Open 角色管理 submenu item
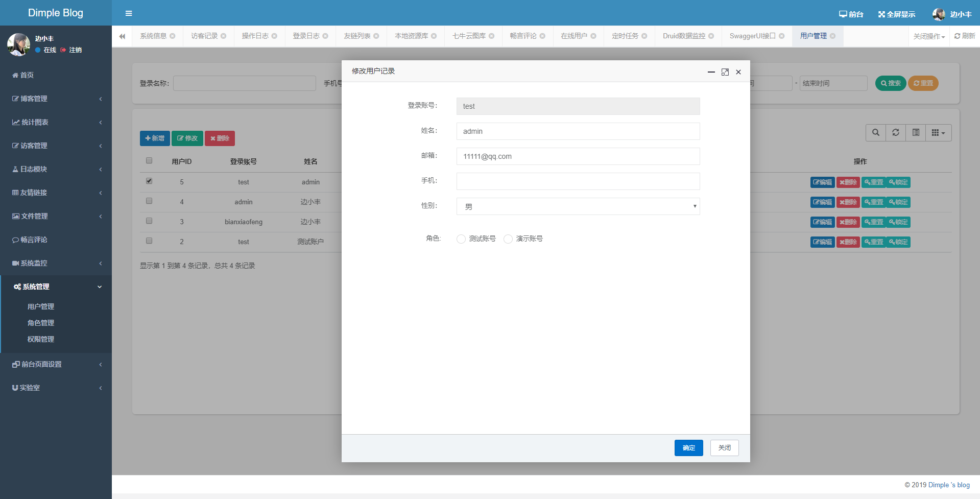The image size is (980, 499). click(x=41, y=323)
